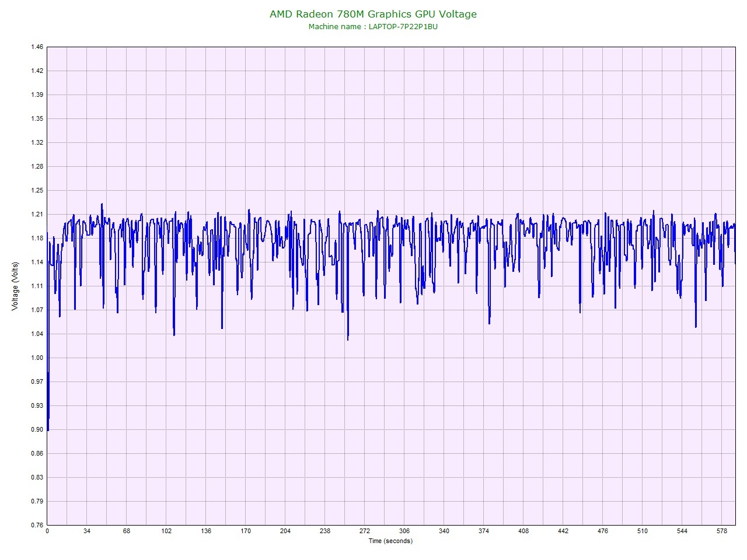Click the 442 second time axis marker

tap(563, 531)
